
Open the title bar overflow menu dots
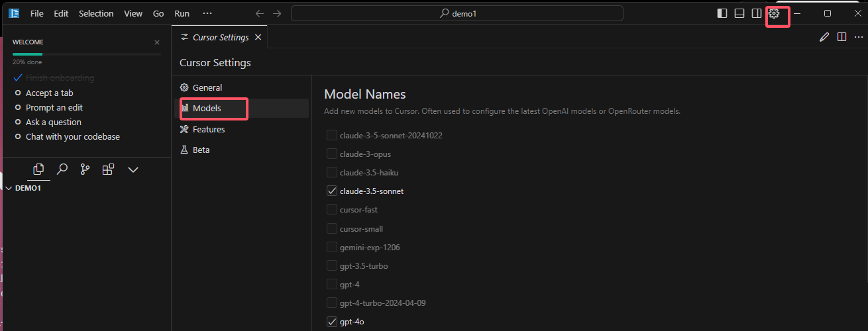(207, 13)
